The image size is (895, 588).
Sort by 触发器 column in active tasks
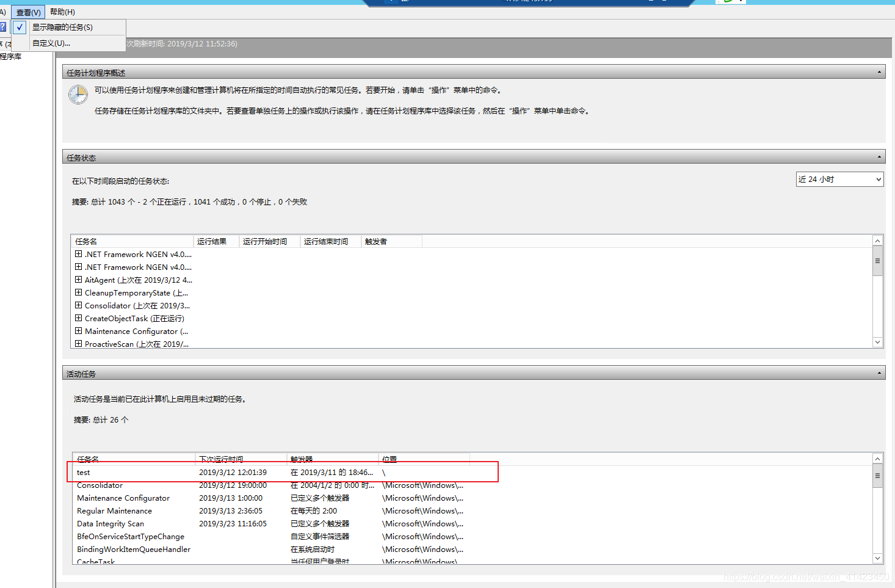pos(333,459)
